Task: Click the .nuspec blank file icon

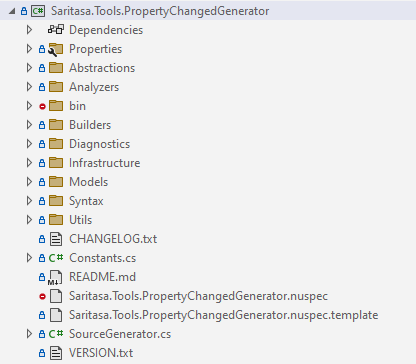Action: 56,296
